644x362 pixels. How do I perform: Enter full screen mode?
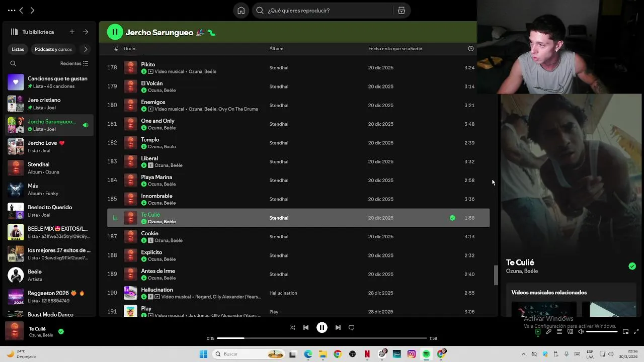(x=636, y=331)
